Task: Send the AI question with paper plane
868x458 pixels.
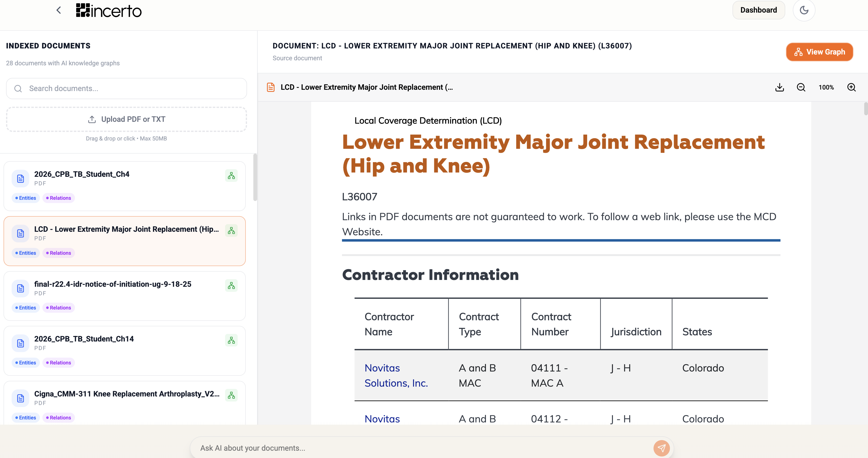Action: (x=661, y=448)
